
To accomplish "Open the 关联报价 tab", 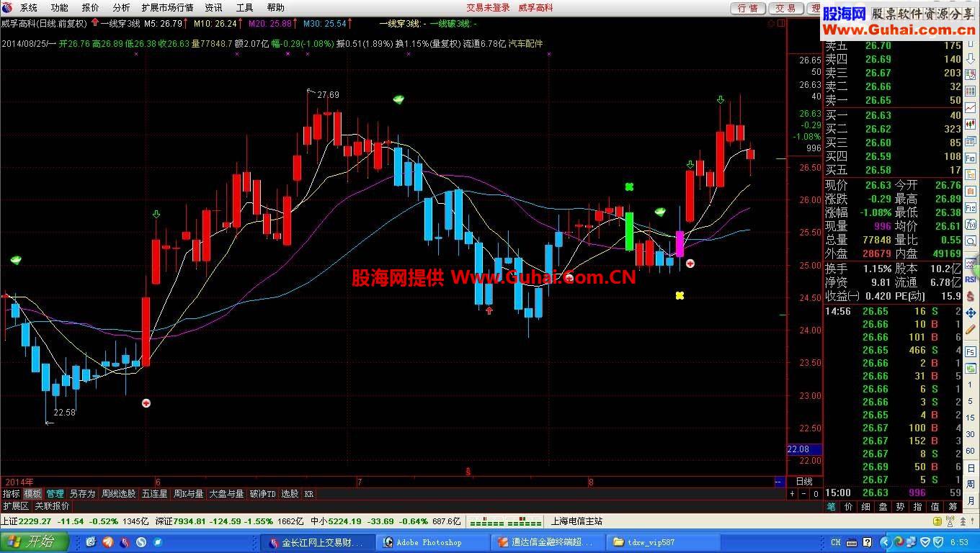I will 53,506.
